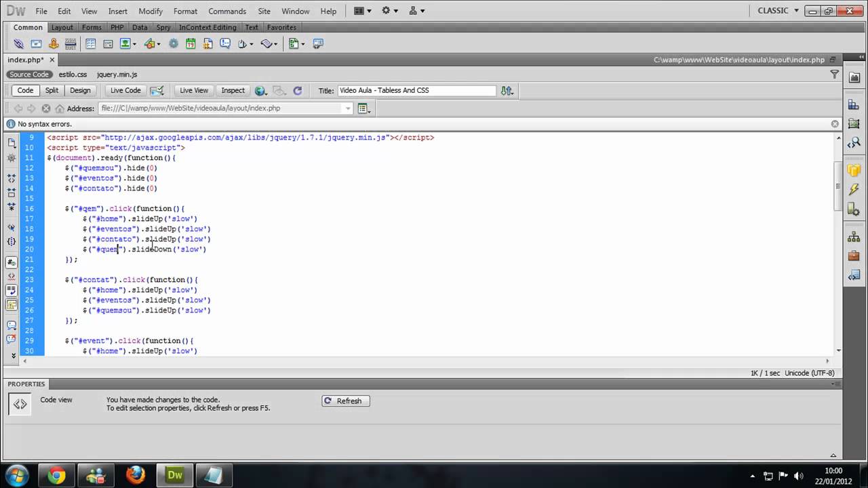The image size is (868, 488).
Task: Refresh design view icon in document toolbar
Action: point(297,90)
